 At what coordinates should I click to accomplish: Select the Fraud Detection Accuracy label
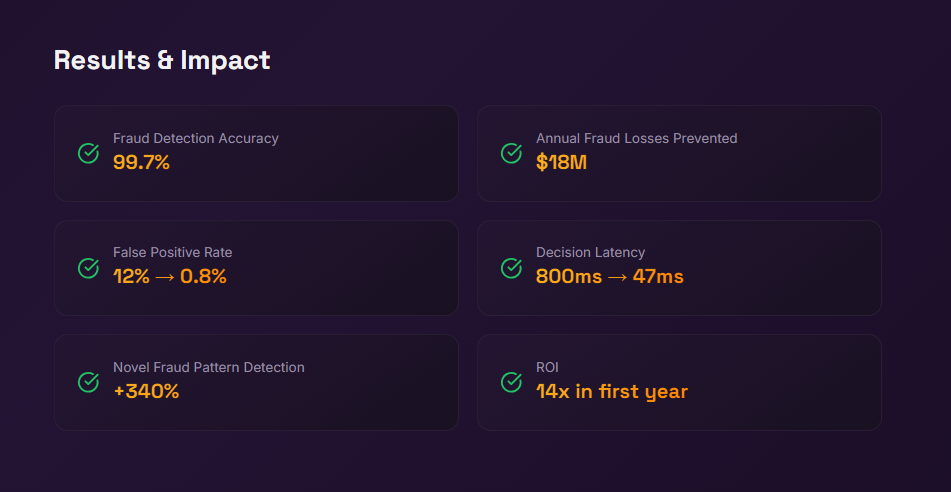point(196,138)
